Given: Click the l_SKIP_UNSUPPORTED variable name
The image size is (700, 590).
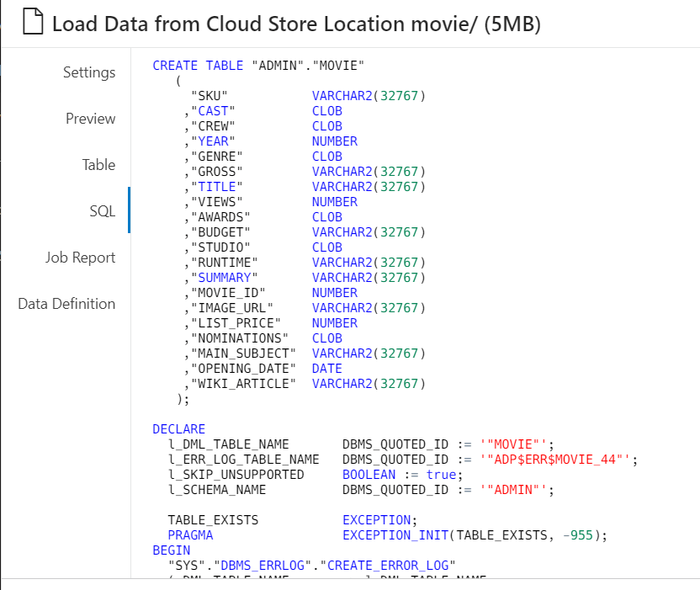Looking at the screenshot, I should 236,475.
